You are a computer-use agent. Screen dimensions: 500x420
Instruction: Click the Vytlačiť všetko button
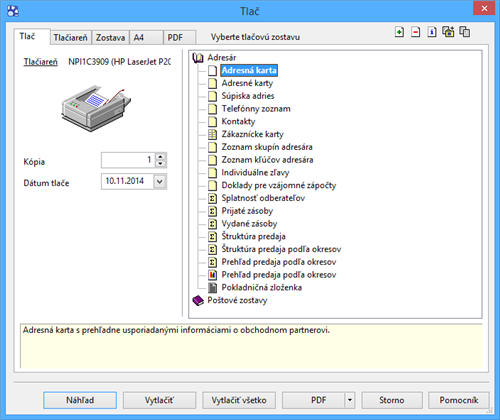(239, 400)
